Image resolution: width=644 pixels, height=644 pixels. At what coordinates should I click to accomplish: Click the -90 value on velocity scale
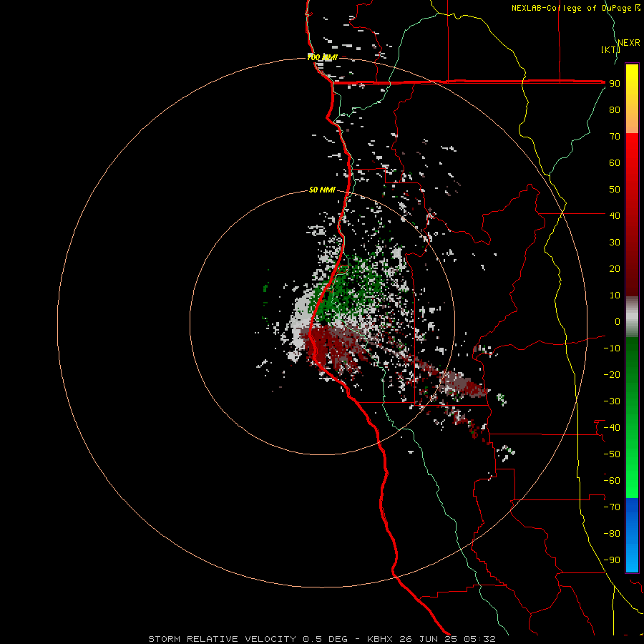point(612,560)
